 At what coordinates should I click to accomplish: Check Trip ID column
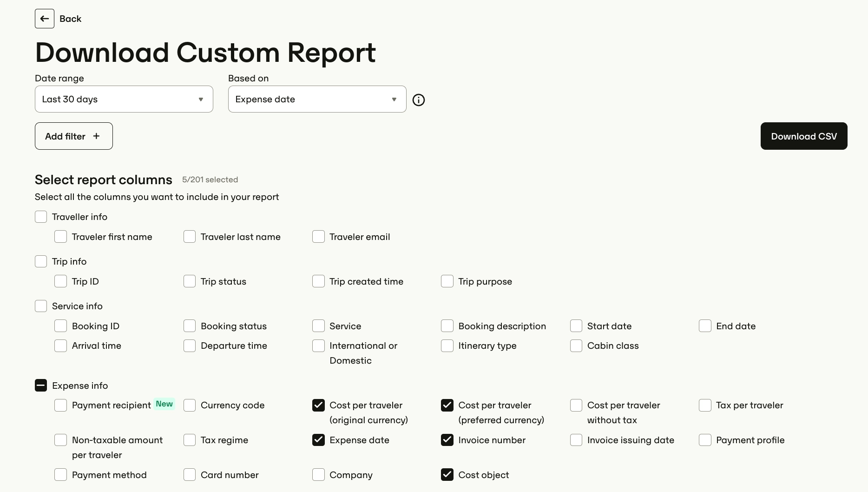[x=60, y=281]
